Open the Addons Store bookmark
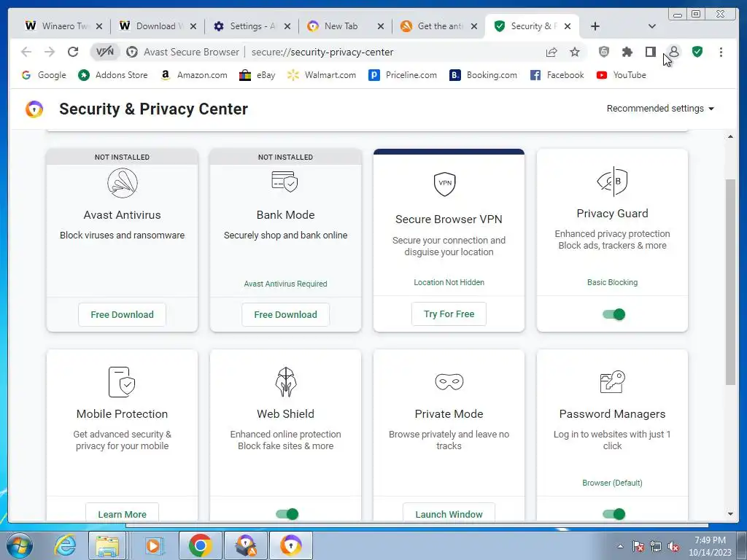This screenshot has width=747, height=560. pyautogui.click(x=113, y=75)
